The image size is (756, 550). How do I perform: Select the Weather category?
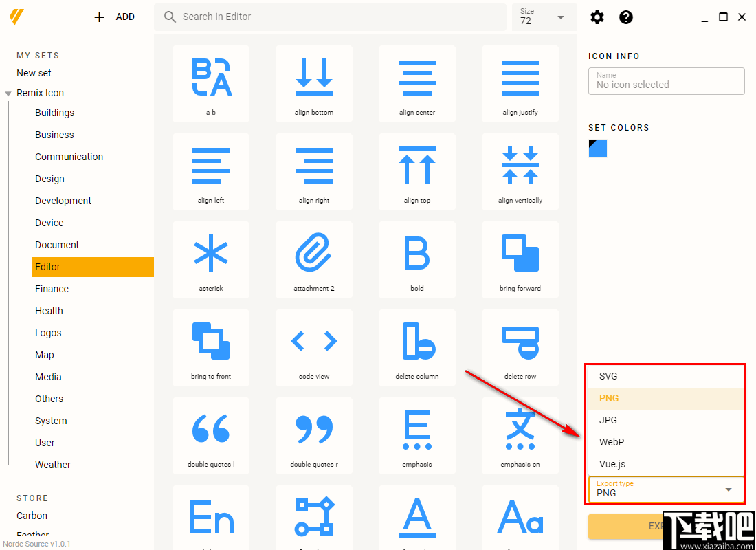point(52,465)
